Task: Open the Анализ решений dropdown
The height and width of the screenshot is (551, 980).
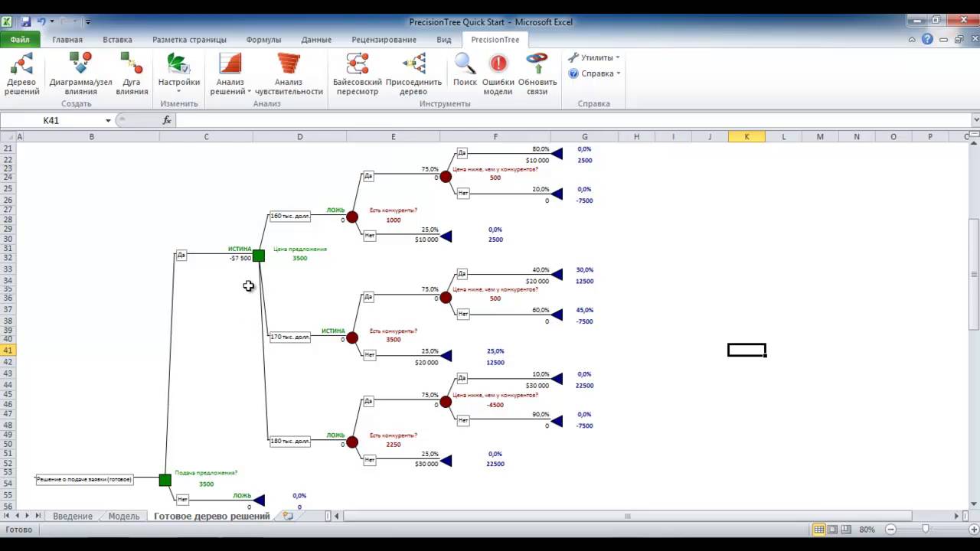Action: coord(230,74)
